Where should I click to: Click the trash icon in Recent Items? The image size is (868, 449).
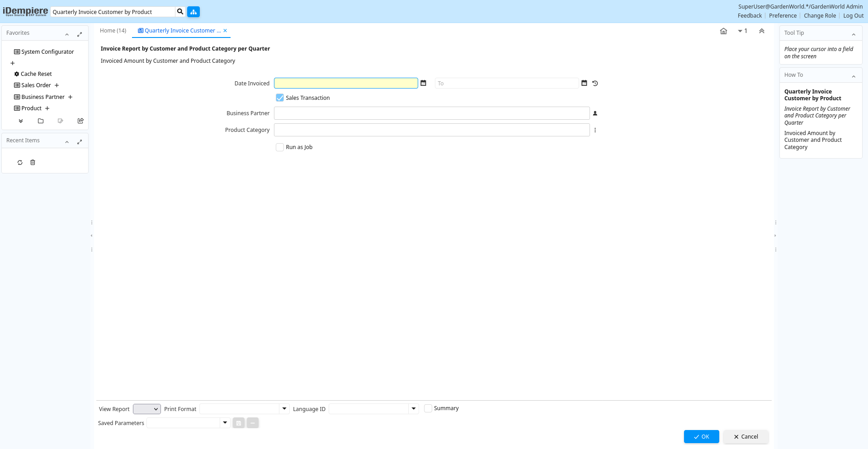click(33, 163)
